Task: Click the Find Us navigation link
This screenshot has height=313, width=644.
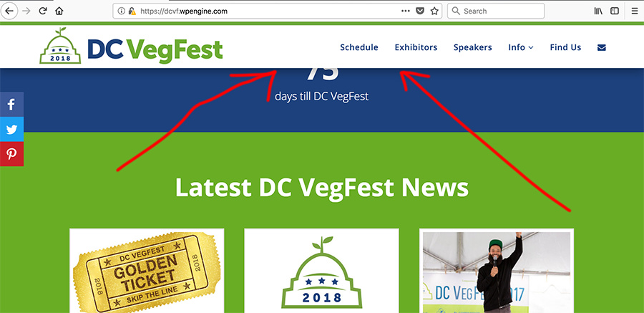Action: tap(565, 48)
